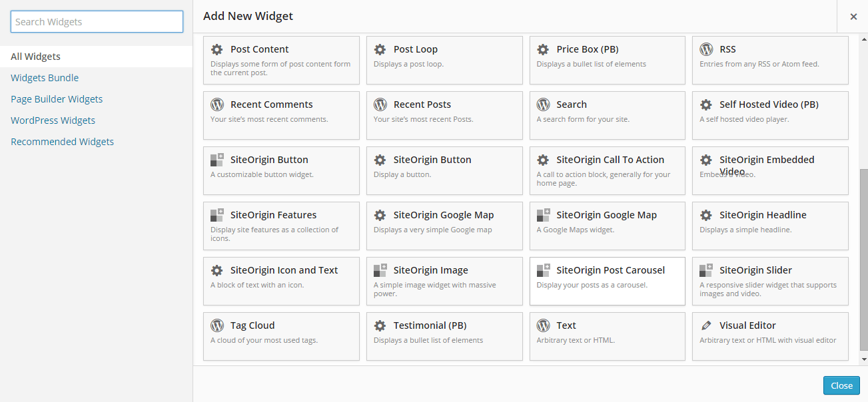Viewport: 868px width, 402px height.
Task: Click the gear icon of 'Display a button' widget
Action: [380, 160]
